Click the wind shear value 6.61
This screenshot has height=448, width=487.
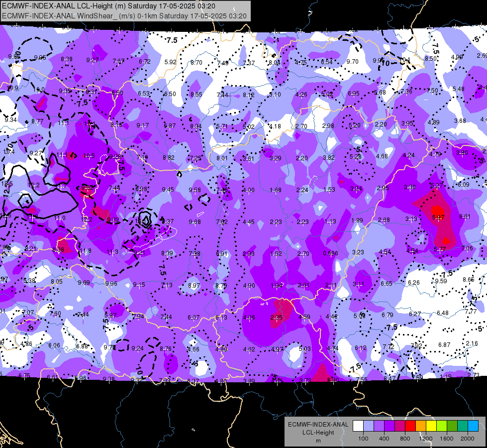(465, 217)
